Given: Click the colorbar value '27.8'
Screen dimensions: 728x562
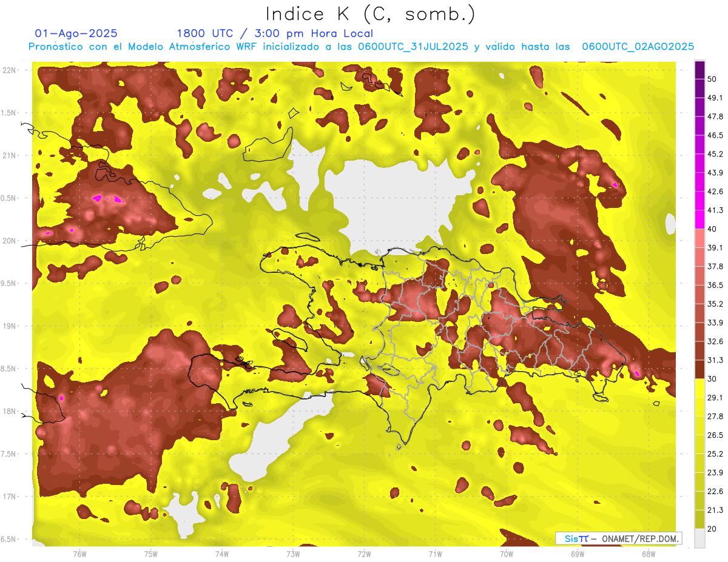Looking at the screenshot, I should 715,416.
